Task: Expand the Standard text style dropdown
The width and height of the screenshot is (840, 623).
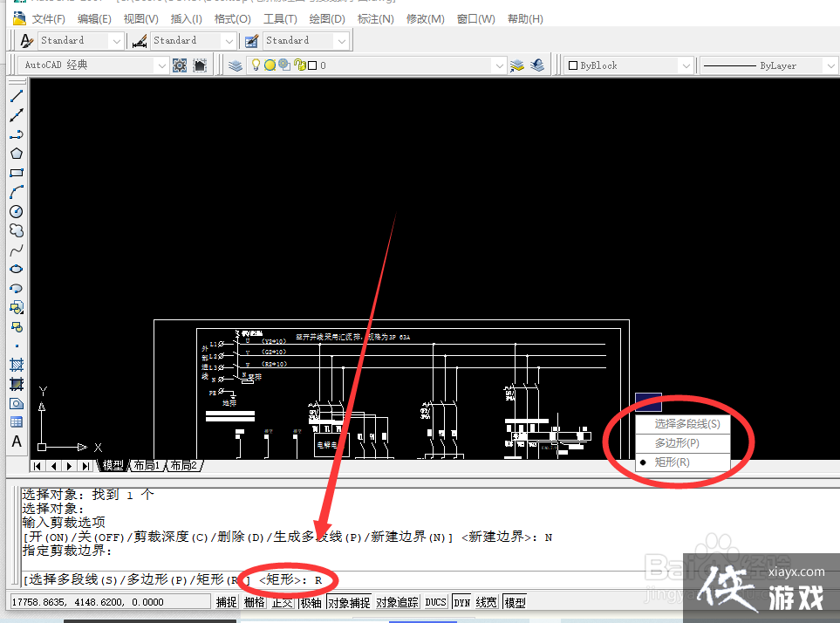Action: (116, 40)
